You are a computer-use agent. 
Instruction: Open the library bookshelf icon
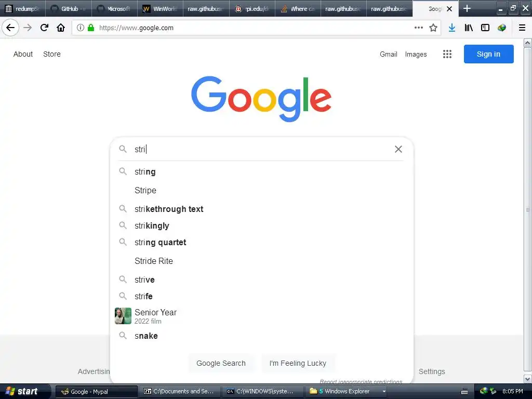click(469, 28)
